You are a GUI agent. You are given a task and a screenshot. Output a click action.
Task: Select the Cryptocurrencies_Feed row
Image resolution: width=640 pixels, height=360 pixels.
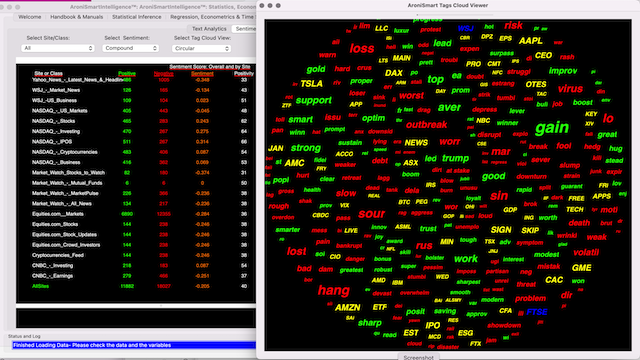pyautogui.click(x=136, y=255)
